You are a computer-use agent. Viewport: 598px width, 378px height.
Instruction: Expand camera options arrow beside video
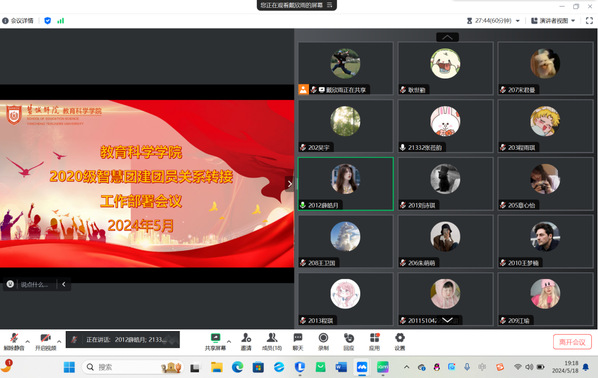[59, 341]
